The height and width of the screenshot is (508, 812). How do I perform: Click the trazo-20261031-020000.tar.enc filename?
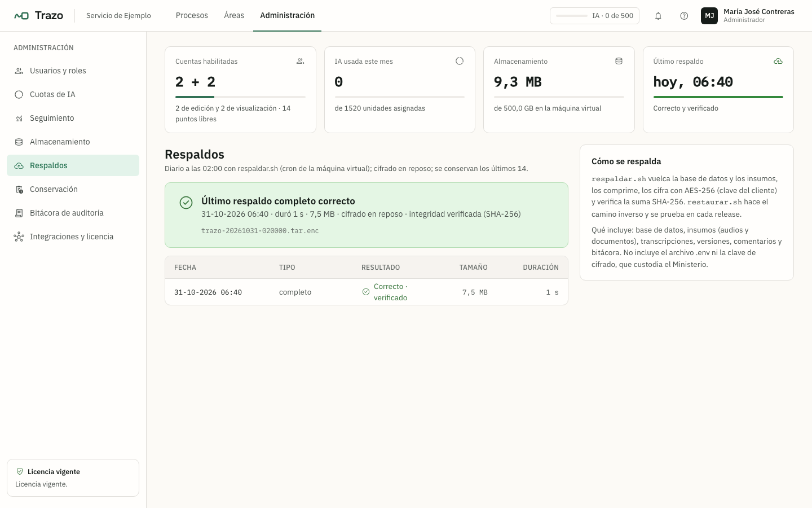pos(260,231)
